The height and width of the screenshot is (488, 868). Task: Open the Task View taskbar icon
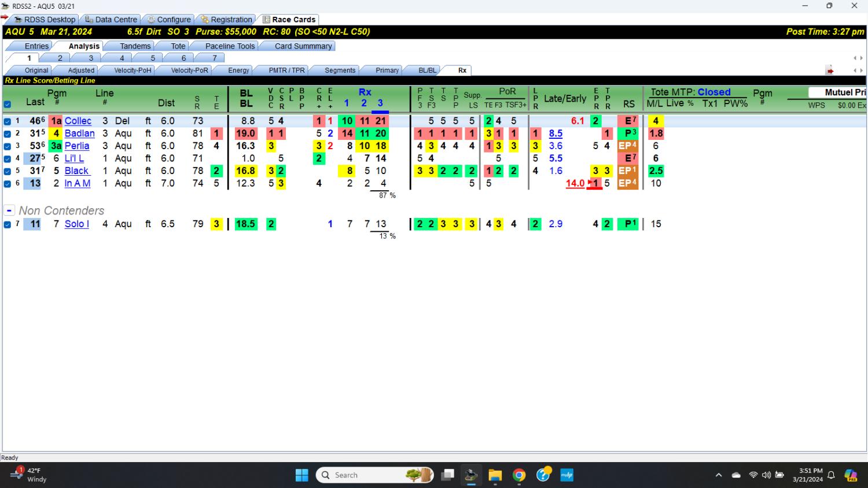pyautogui.click(x=447, y=475)
